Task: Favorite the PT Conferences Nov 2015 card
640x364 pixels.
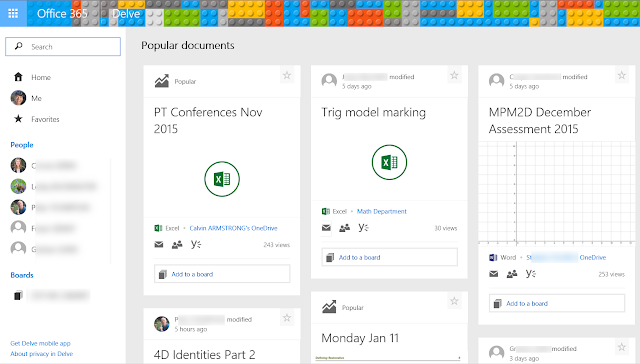Action: click(x=287, y=75)
